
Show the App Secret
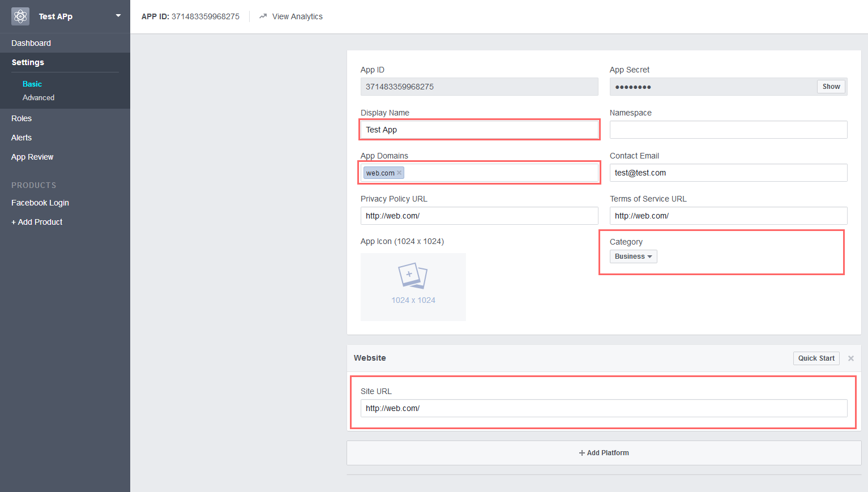point(831,87)
